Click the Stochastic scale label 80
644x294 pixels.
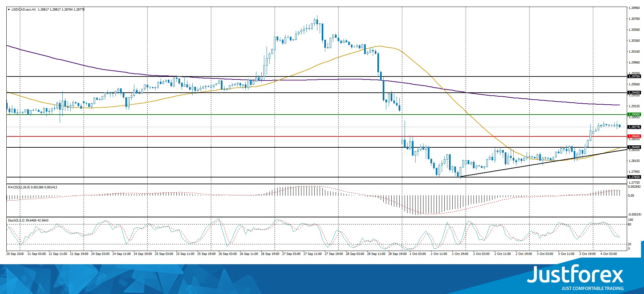click(630, 224)
